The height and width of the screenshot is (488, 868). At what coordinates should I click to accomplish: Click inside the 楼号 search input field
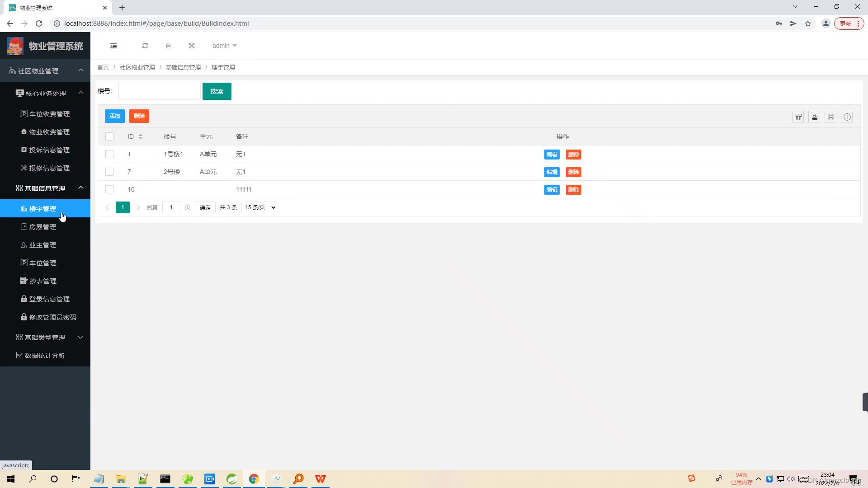tap(159, 91)
